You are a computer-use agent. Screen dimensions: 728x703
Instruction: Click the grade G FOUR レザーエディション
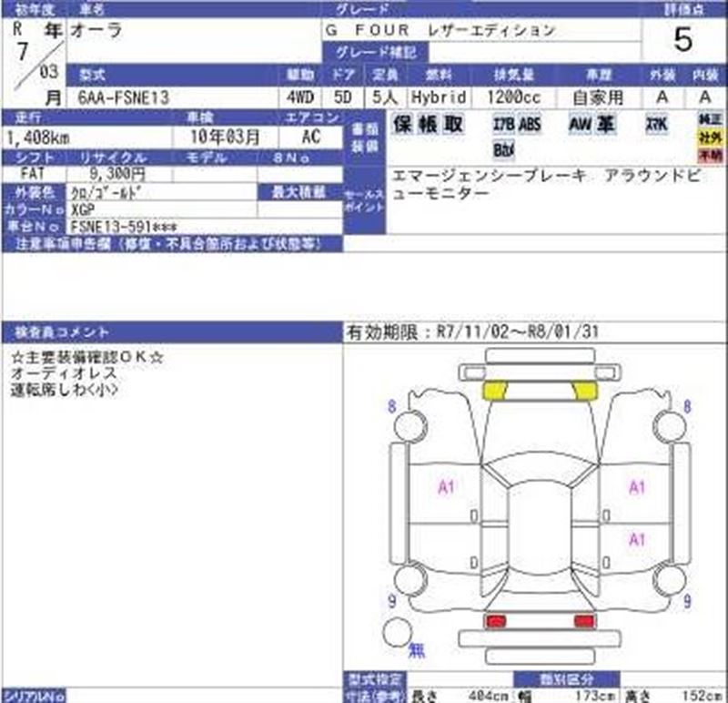[x=440, y=31]
